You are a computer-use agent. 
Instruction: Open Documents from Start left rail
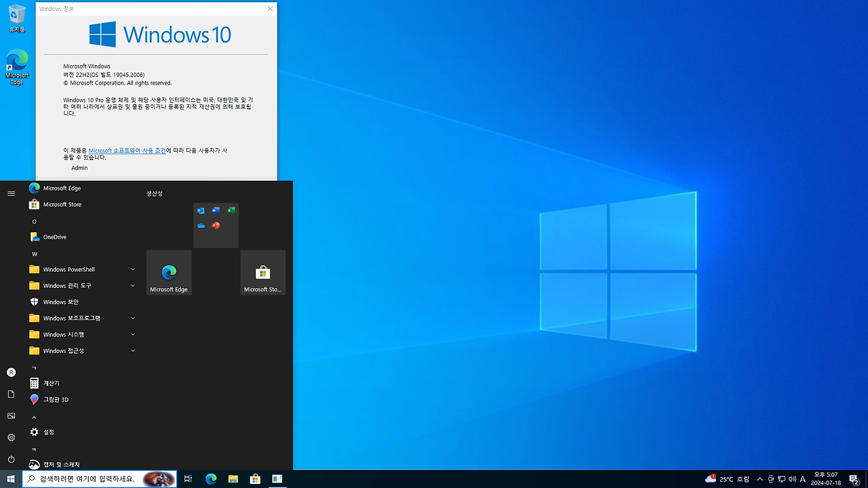[11, 394]
